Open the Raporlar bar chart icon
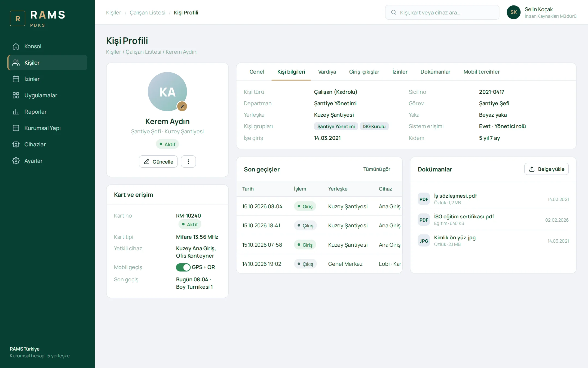The image size is (588, 368). [16, 112]
